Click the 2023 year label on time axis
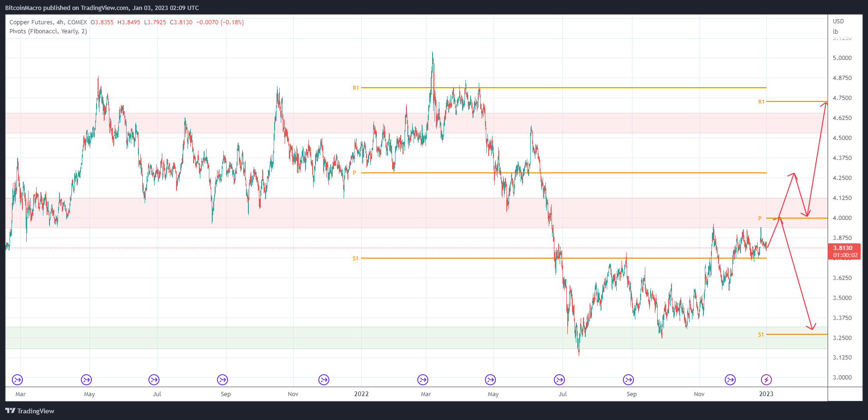The width and height of the screenshot is (868, 420). [x=766, y=394]
